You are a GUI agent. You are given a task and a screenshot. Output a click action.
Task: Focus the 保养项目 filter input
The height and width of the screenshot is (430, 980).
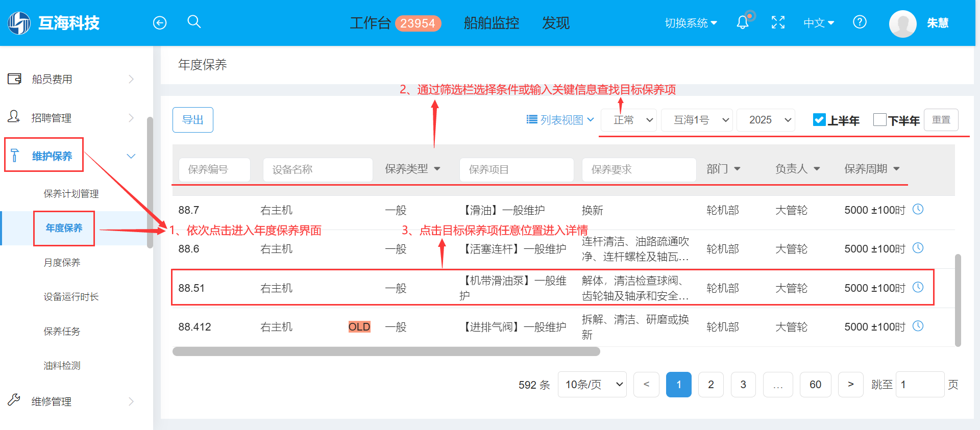pos(517,169)
